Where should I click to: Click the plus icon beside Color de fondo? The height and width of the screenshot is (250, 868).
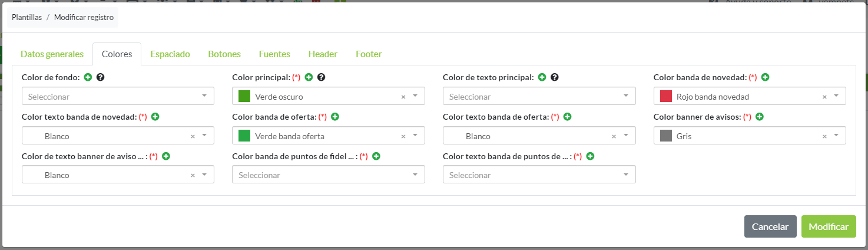click(x=88, y=77)
